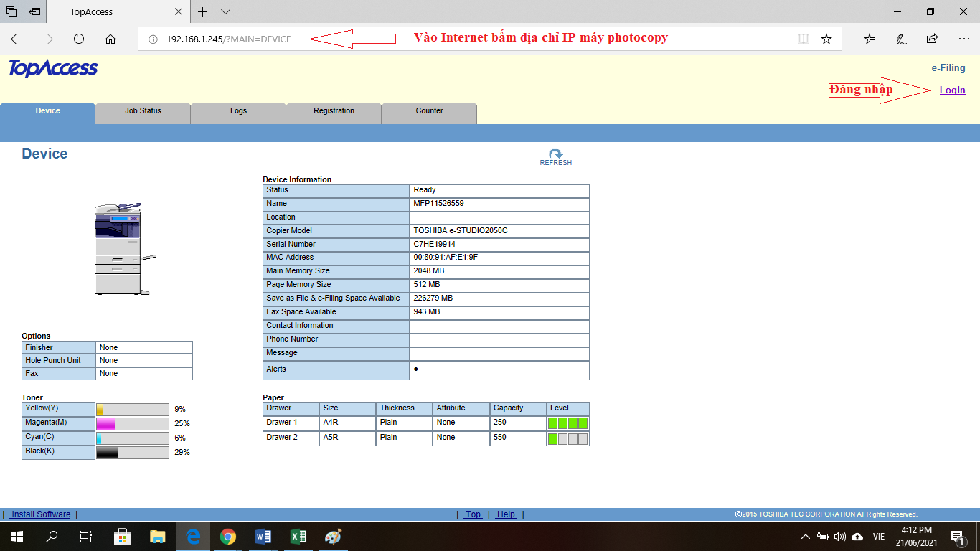Viewport: 980px width, 551px height.
Task: Click the browser Home icon
Action: (x=110, y=39)
